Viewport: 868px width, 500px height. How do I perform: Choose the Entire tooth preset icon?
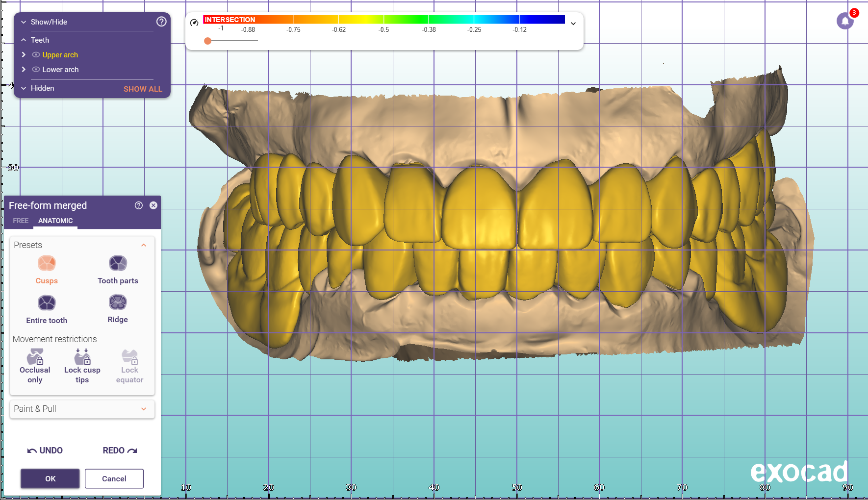[x=47, y=303]
